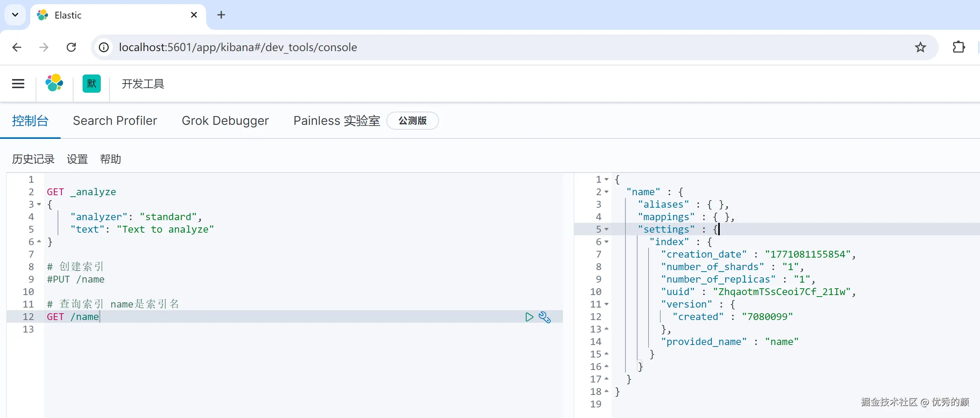Collapse the "settings" block in the response

[x=606, y=230]
